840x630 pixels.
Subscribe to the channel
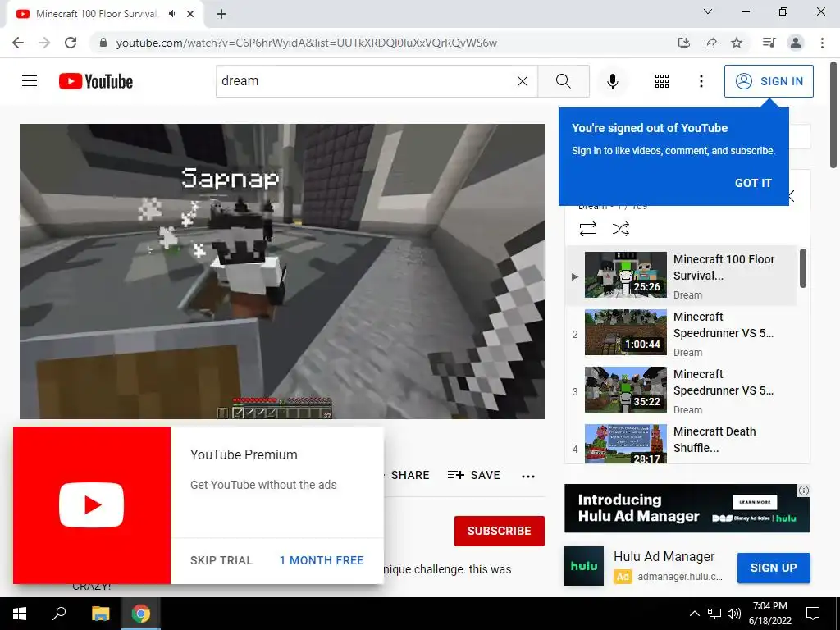click(x=500, y=531)
